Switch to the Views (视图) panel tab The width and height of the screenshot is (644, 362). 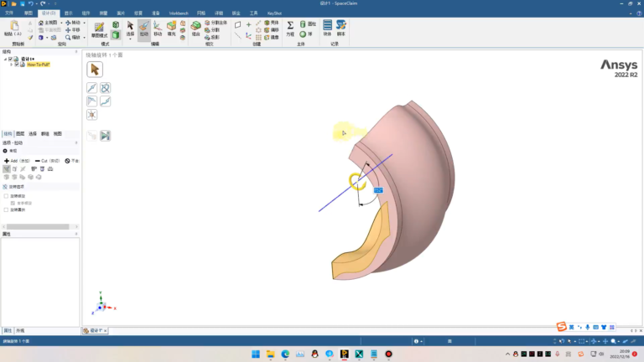click(x=58, y=134)
